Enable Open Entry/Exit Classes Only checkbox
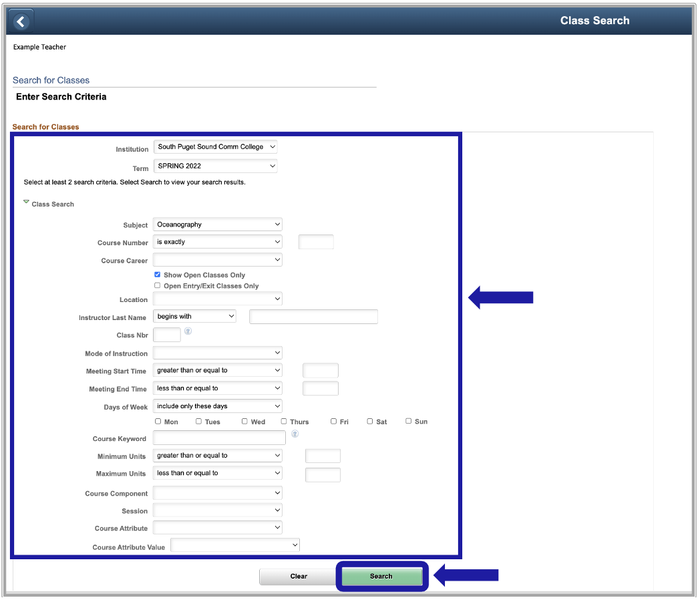Screen dimensions: 700x600 click(x=158, y=285)
